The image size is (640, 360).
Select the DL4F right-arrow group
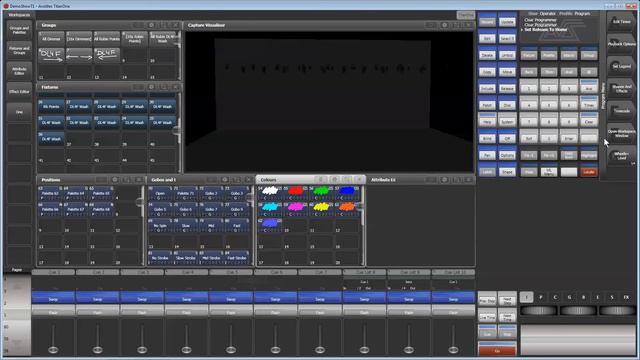tap(51, 55)
